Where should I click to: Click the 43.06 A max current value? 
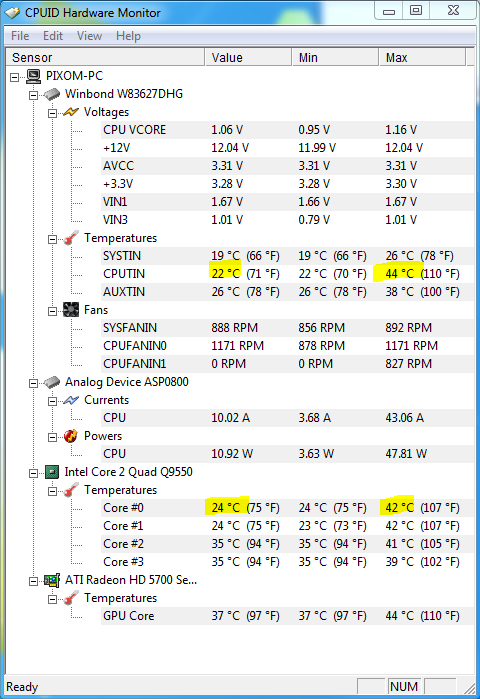(x=405, y=418)
